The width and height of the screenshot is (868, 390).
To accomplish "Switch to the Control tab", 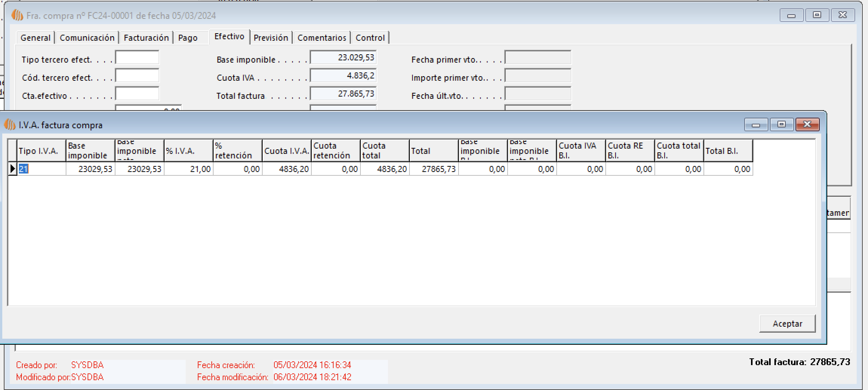I will [x=370, y=38].
